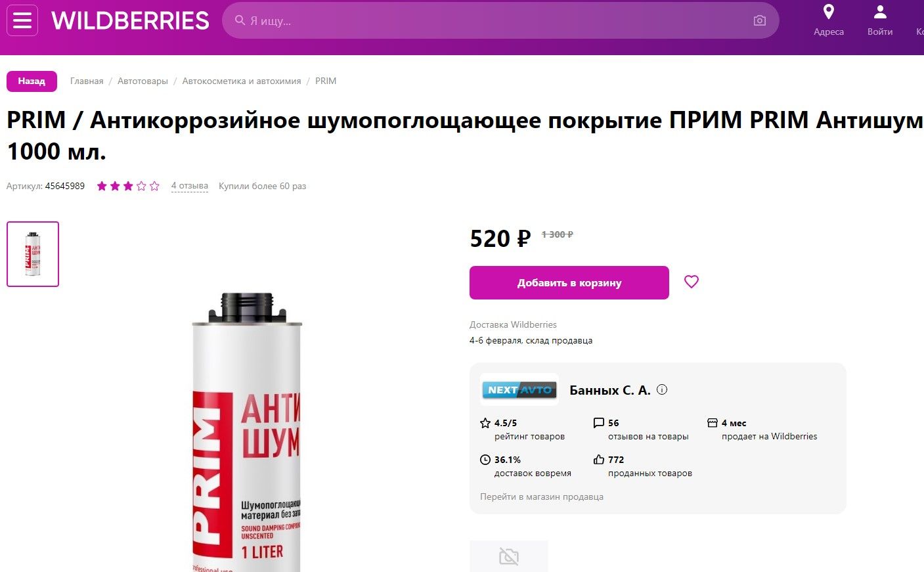Go to Главная breadcrumb
924x572 pixels.
coord(87,81)
